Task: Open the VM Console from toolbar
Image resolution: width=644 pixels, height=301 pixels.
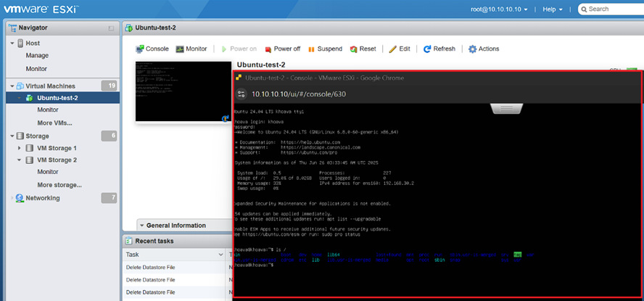Action: pos(152,49)
